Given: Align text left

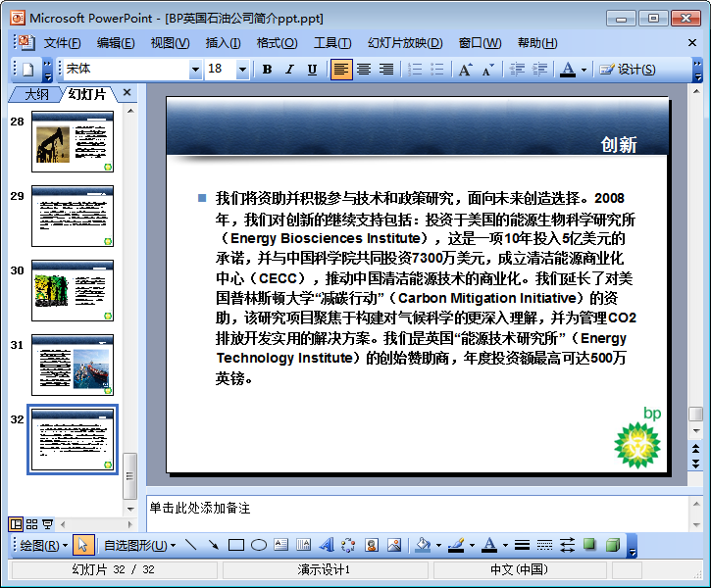Looking at the screenshot, I should pos(341,70).
